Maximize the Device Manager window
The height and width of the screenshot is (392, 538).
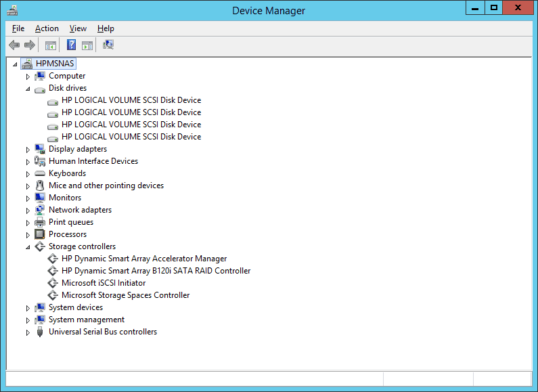[494, 8]
